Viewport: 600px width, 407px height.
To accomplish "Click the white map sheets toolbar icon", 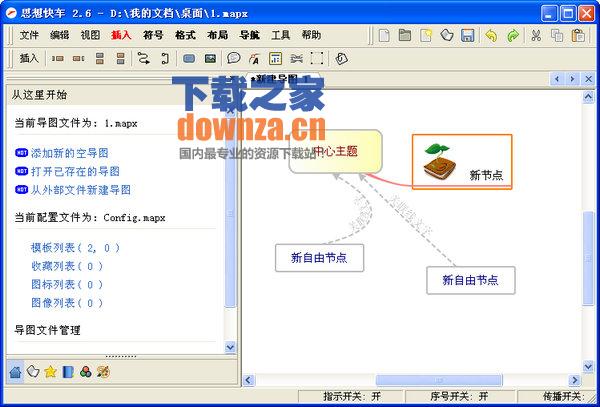I will click(447, 36).
